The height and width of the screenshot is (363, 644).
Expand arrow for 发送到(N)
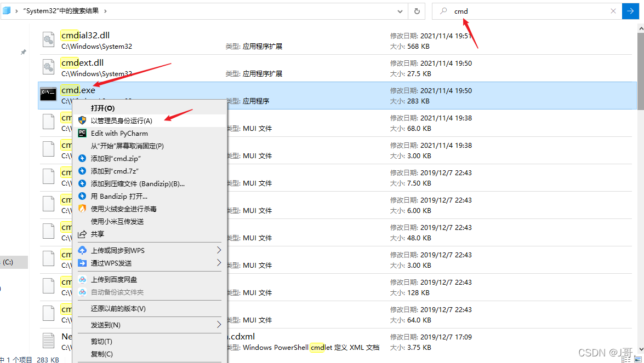(x=219, y=325)
